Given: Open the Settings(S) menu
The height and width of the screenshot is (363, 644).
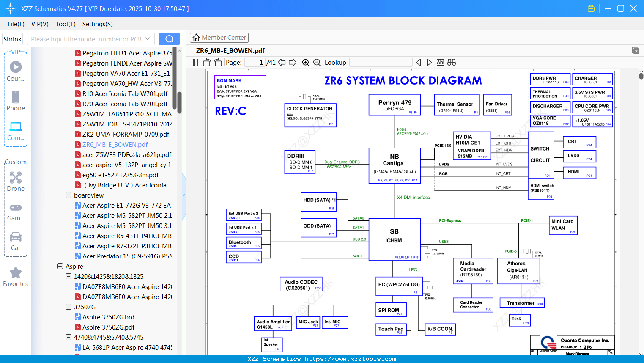Looking at the screenshot, I should point(98,24).
